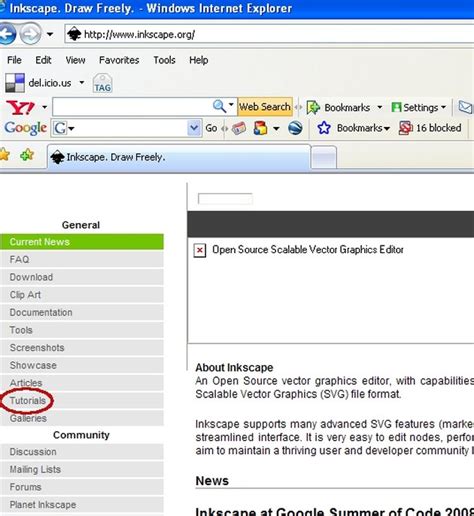This screenshot has height=516, width=474.
Task: Go to the Download page link
Action: point(82,277)
